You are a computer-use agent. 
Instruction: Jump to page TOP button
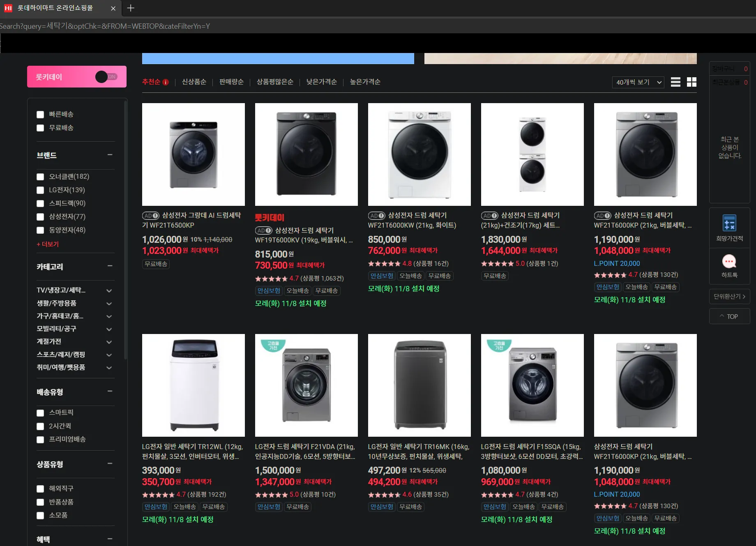[729, 316]
